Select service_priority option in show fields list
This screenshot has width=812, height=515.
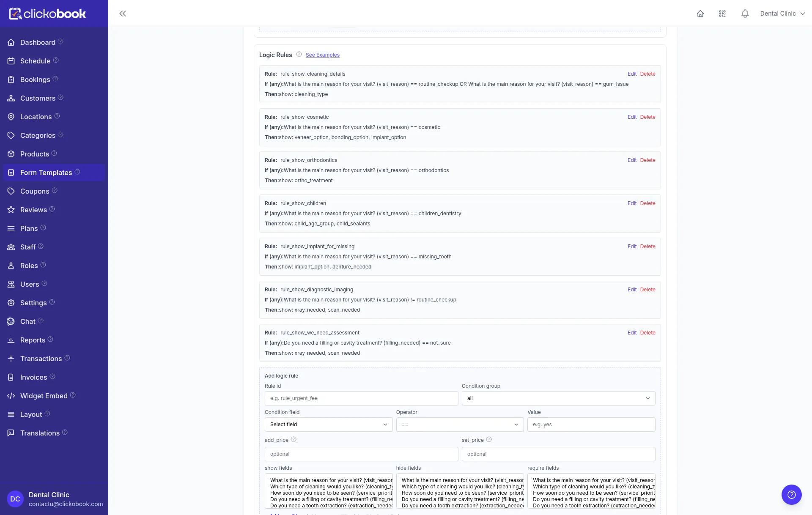point(331,493)
